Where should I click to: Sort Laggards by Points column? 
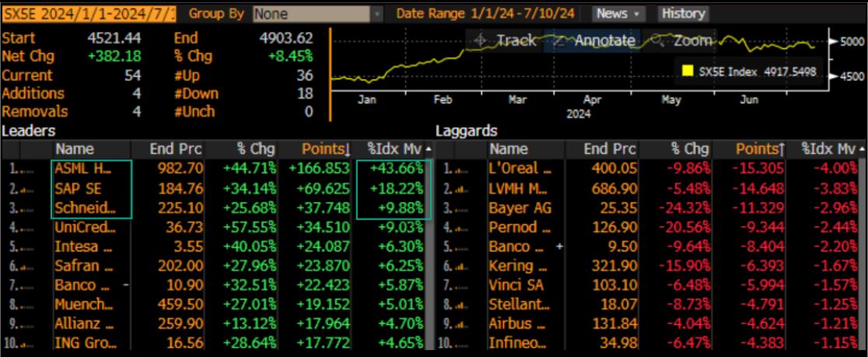(759, 149)
